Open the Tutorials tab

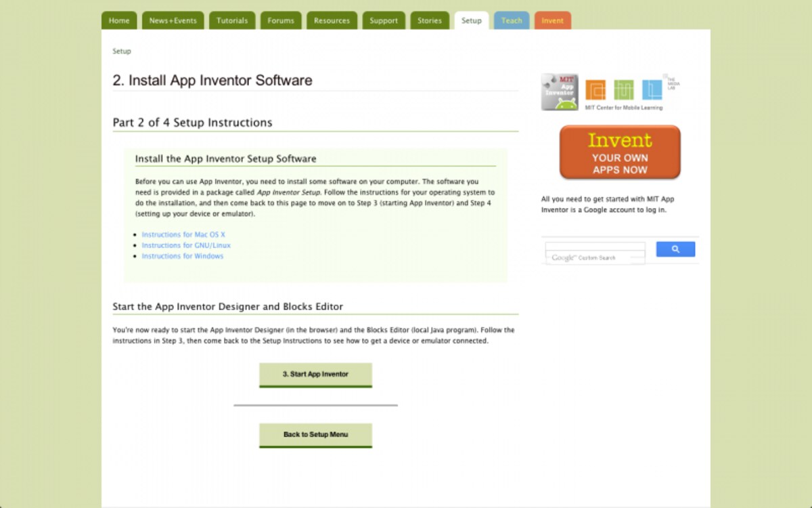[232, 20]
